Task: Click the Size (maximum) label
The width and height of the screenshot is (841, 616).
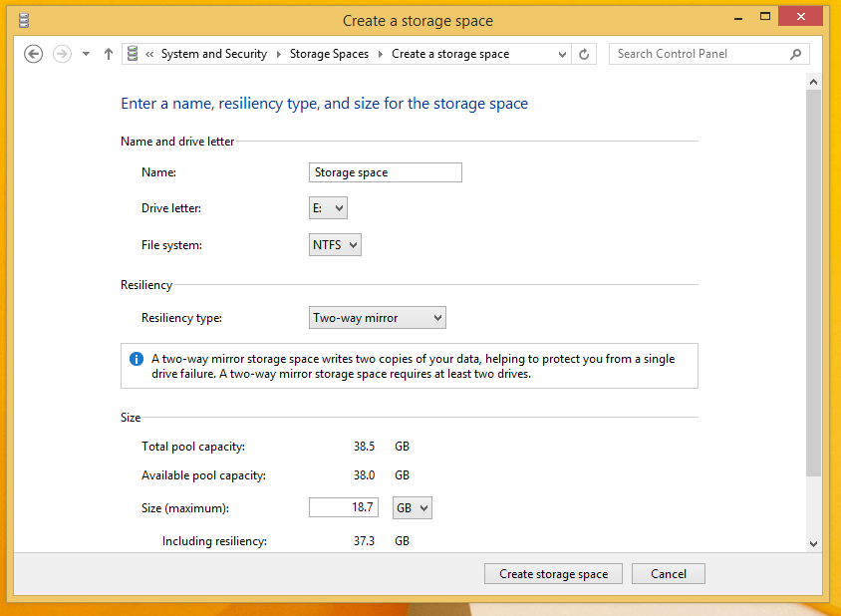Action: click(185, 508)
